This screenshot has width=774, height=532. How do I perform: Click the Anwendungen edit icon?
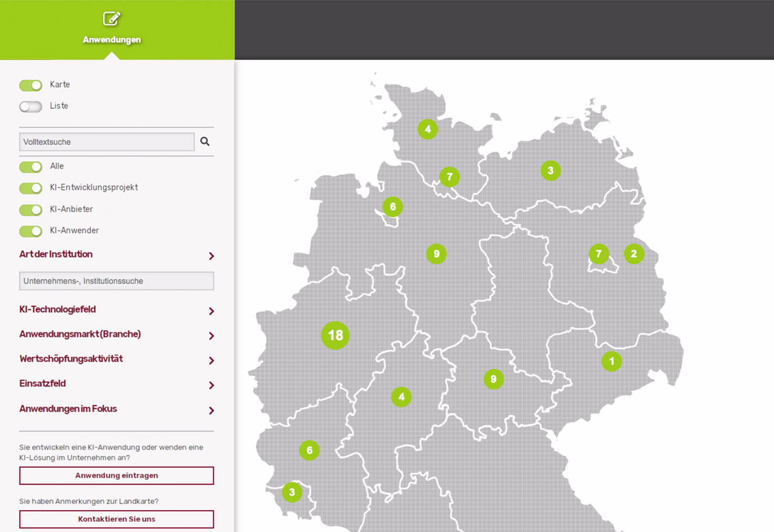(x=111, y=19)
